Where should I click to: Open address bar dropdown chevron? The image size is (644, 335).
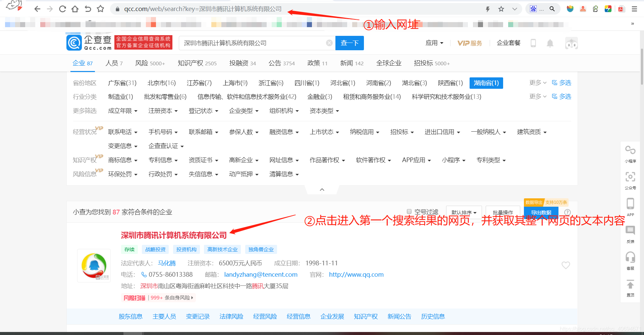(x=515, y=9)
